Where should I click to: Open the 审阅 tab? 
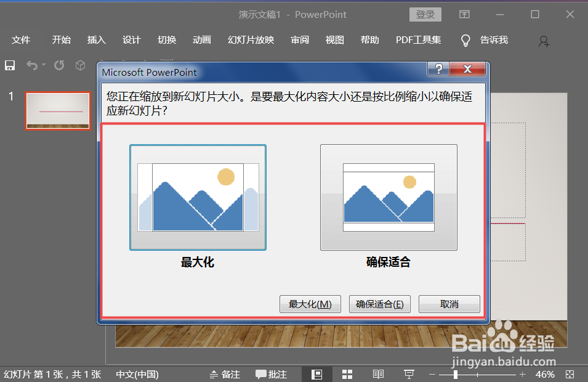tap(300, 40)
